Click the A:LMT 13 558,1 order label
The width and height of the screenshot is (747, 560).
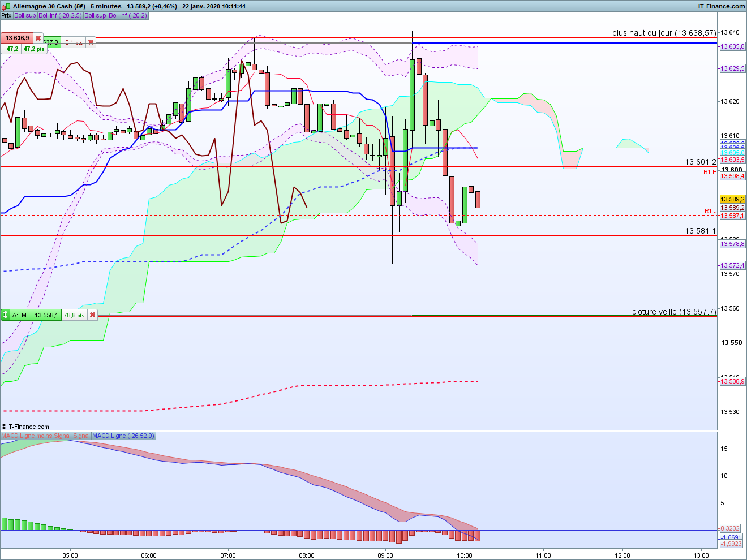[x=35, y=315]
